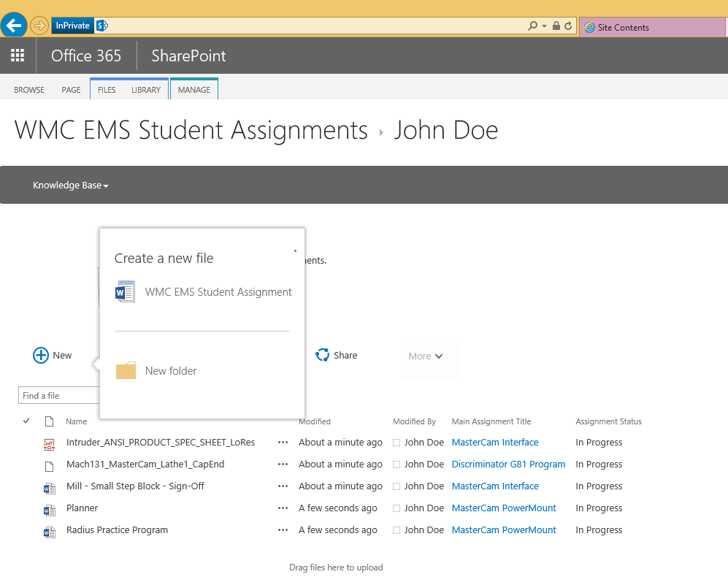The image size is (728, 585).
Task: Toggle John Doe presence checkbox on Planner row
Action: pyautogui.click(x=396, y=508)
